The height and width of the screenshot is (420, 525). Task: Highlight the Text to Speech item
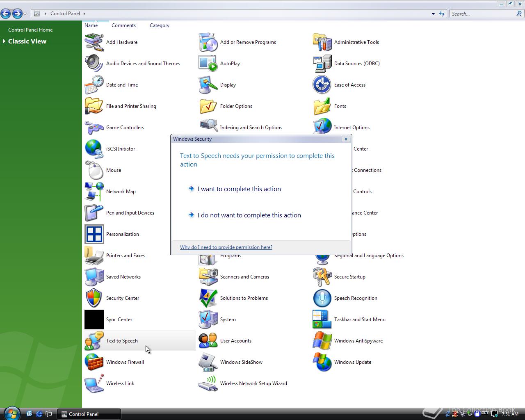(x=140, y=341)
